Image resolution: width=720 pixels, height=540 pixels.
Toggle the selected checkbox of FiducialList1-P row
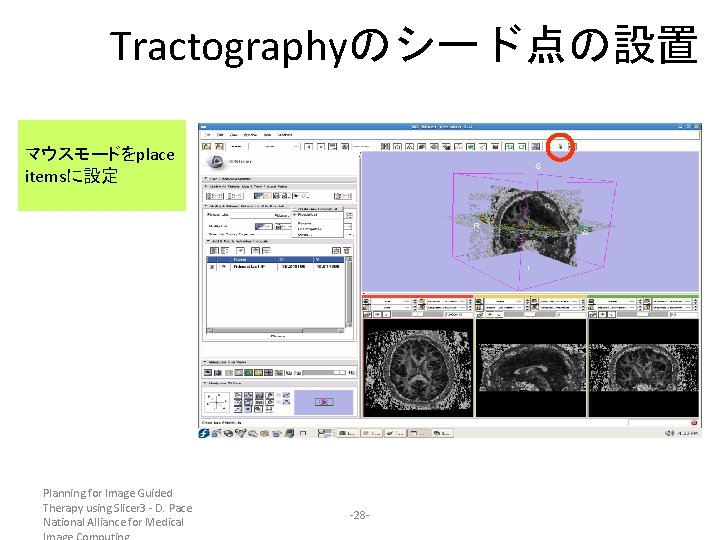click(212, 267)
